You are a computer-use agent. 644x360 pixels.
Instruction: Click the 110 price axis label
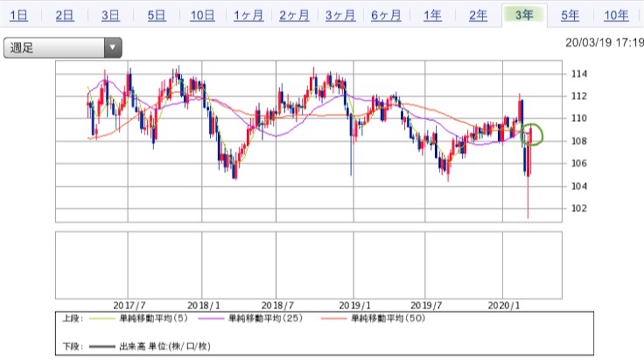579,118
